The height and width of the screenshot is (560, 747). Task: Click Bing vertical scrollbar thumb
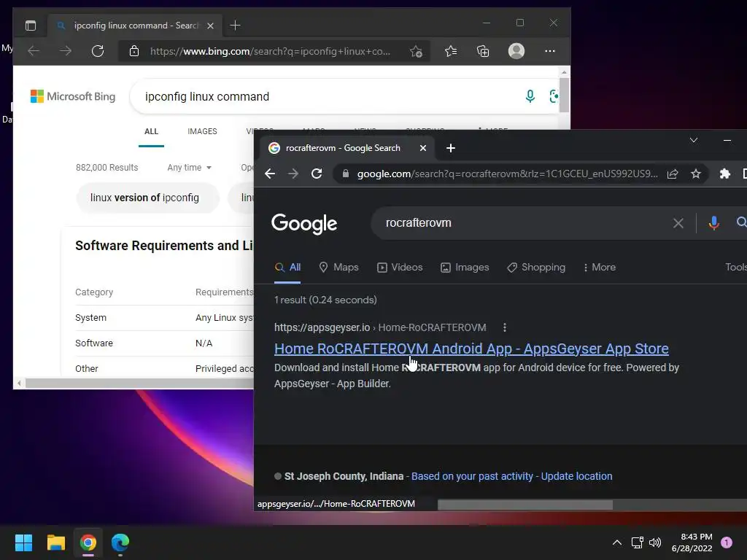coord(564,96)
